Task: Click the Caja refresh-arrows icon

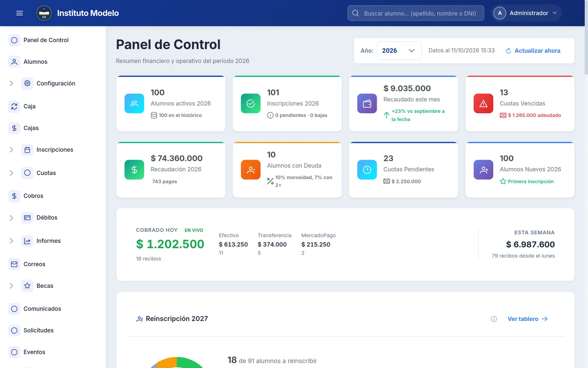Action: click(14, 106)
